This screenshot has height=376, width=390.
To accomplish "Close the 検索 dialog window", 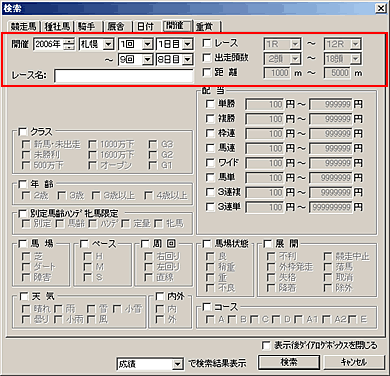I will (x=380, y=8).
